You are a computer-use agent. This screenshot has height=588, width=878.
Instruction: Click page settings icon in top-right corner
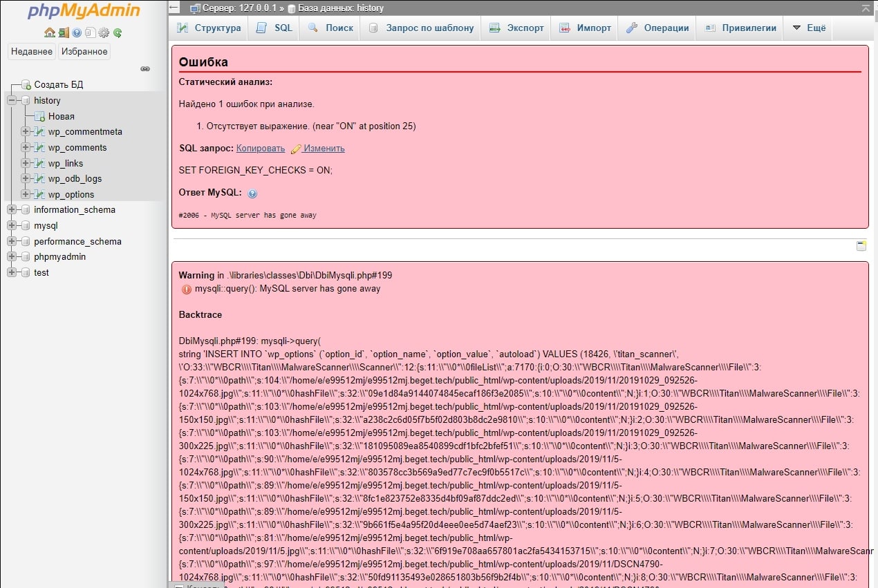866,8
